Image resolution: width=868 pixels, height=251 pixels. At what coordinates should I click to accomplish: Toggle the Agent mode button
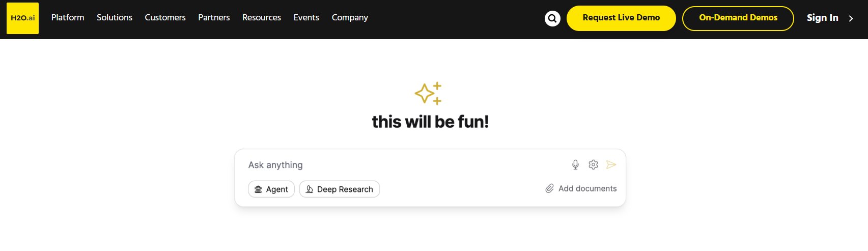271,189
